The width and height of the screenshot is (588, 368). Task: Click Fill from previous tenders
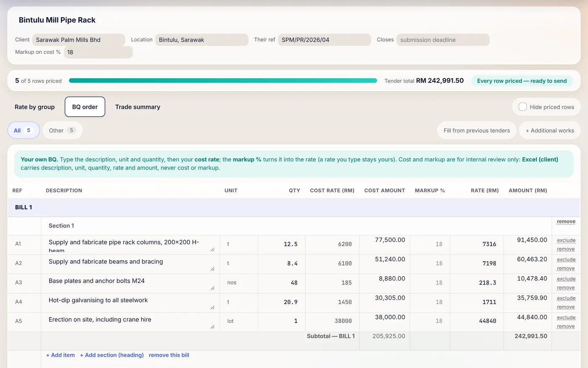[477, 130]
